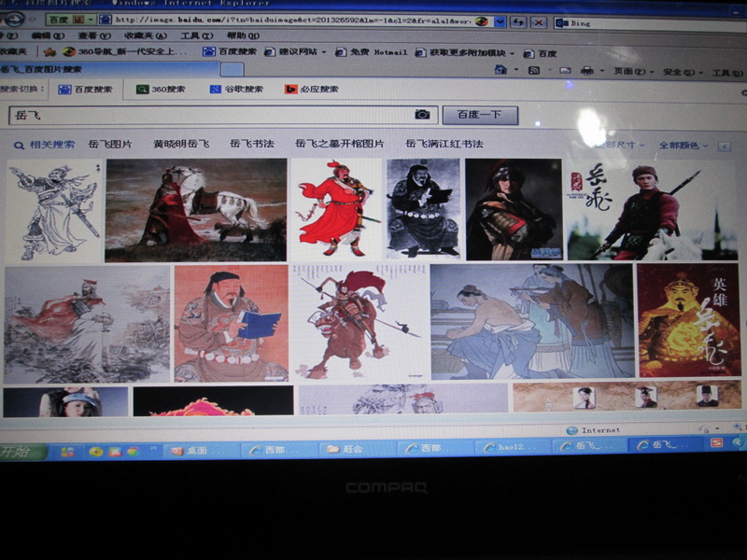The height and width of the screenshot is (560, 747).
Task: Click related search link 岳飞书法
Action: pos(252,145)
